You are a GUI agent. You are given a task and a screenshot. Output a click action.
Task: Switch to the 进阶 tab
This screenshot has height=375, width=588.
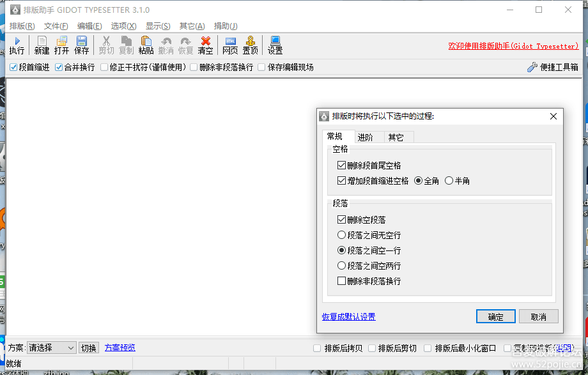(366, 137)
